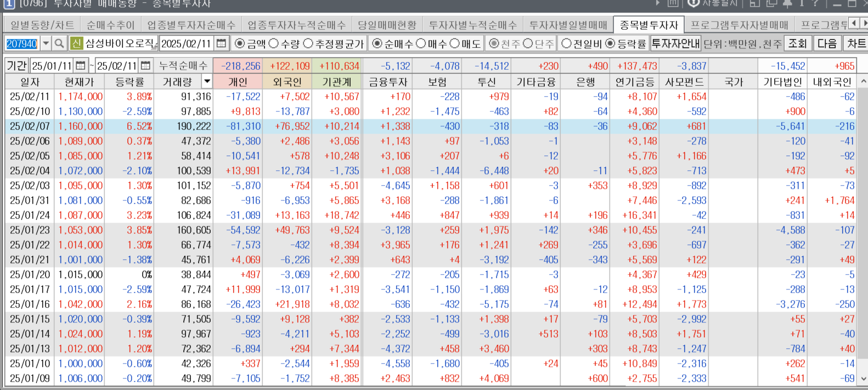Image resolution: width=868 pixels, height=390 pixels.
Task: Click the pin window icon in title bar
Action: 787,3
